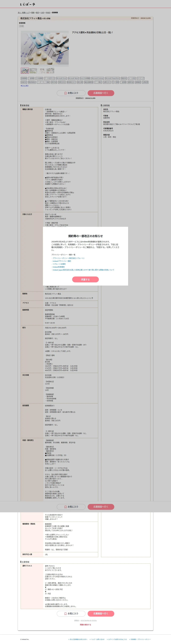Click the salary text 月給250,000円〜280,000円
Viewport: 171px width, 644px height.
click(x=56, y=327)
